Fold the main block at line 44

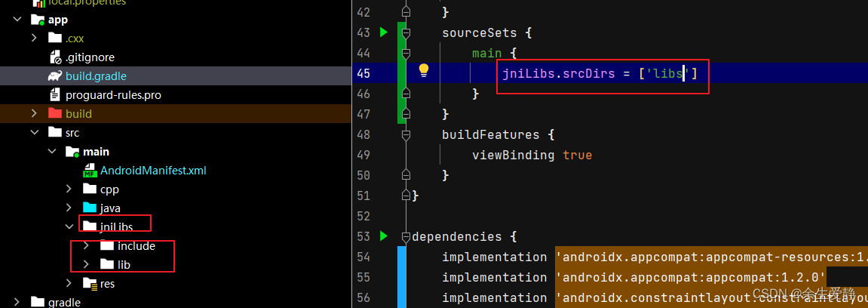pyautogui.click(x=406, y=53)
